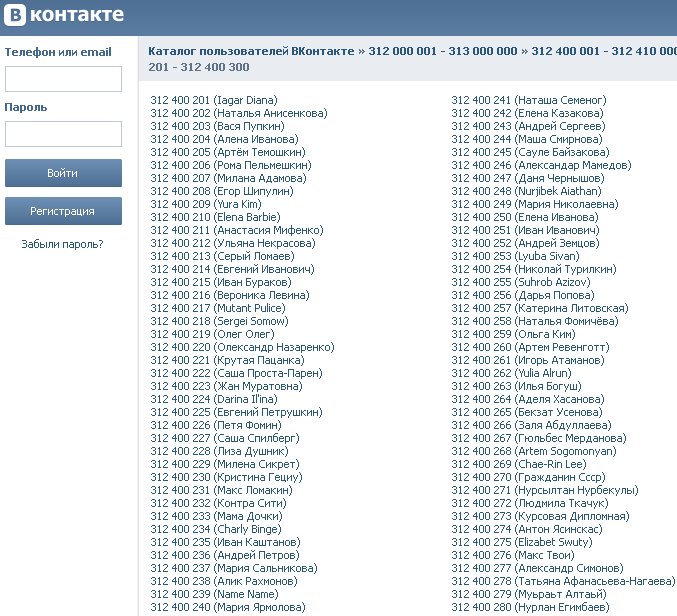Image resolution: width=677 pixels, height=616 pixels.
Task: Open user 312 400 221 Крутая Пацанка
Action: [x=227, y=360]
